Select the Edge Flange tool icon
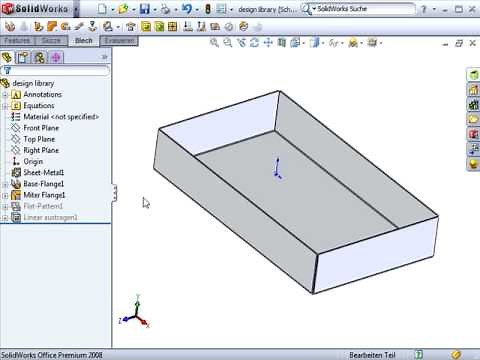The height and width of the screenshot is (360, 480). [x=38, y=26]
